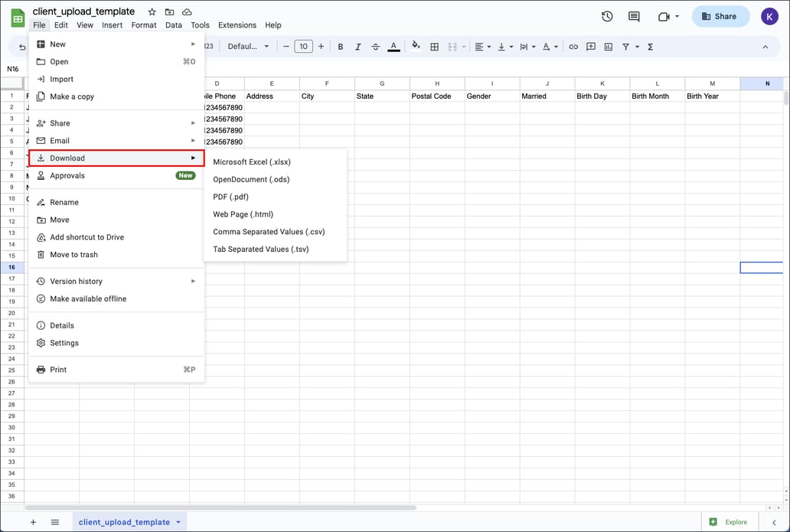Open the View menu
Screen dimensions: 790x532
(x=85, y=24)
